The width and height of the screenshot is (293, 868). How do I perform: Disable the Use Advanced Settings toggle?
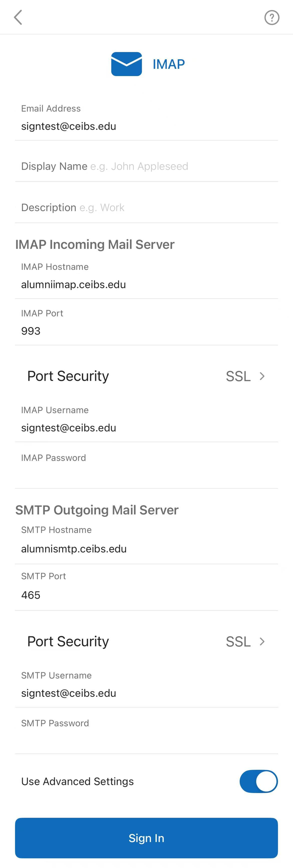coord(258,781)
